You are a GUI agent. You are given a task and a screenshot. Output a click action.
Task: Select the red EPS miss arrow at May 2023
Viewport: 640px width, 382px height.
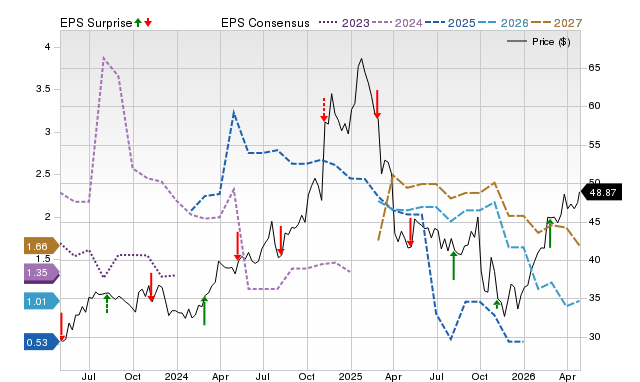point(62,327)
